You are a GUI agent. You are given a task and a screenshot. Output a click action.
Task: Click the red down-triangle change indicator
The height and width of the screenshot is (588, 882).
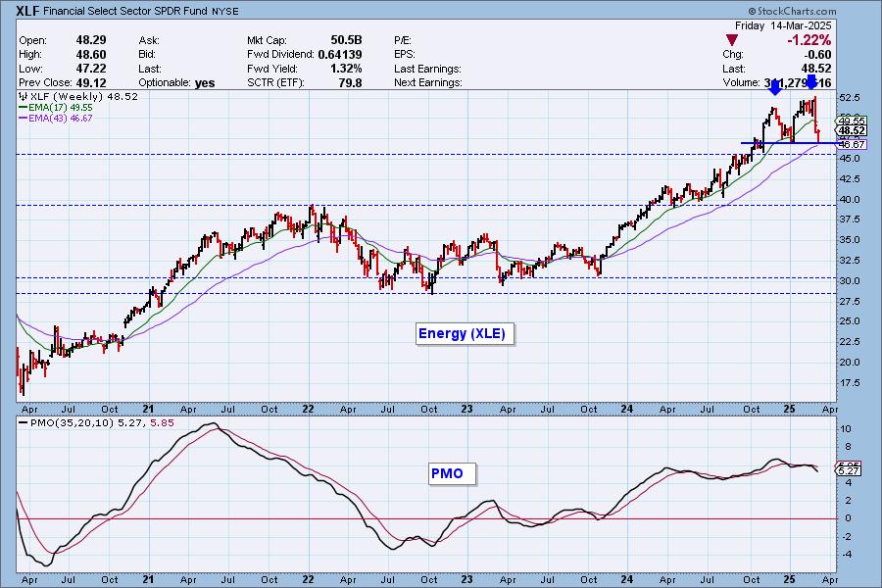tap(731, 40)
